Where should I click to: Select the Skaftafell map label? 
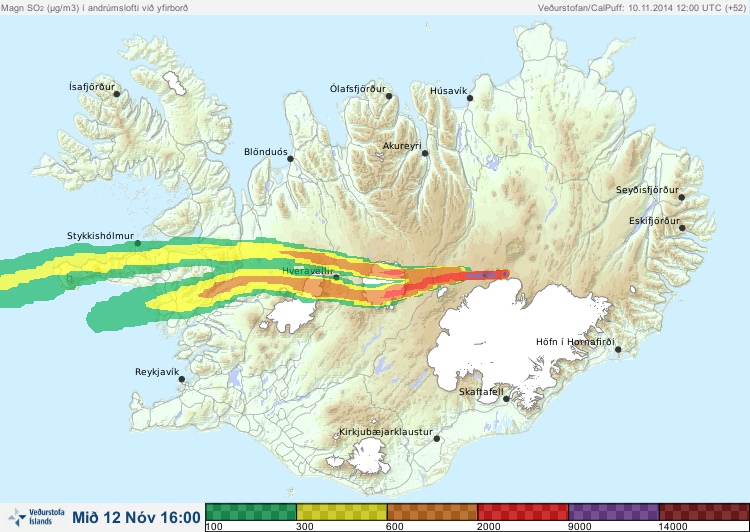click(481, 392)
